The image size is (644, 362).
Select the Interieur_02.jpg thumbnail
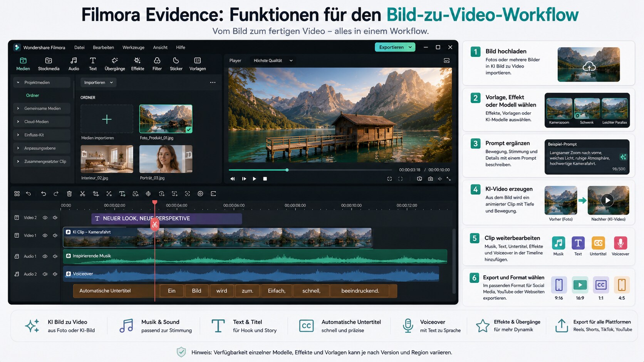coord(107,159)
